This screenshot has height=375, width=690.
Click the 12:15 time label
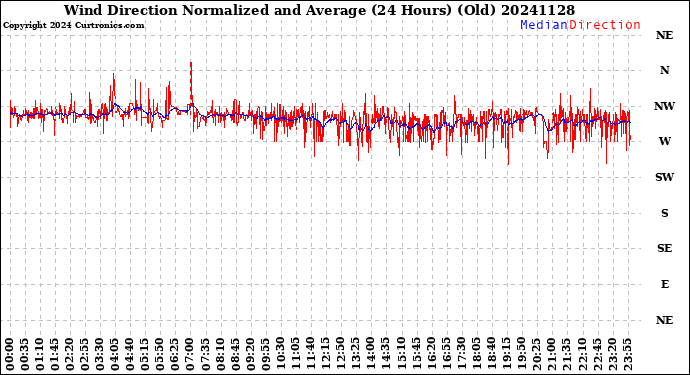[x=325, y=355]
